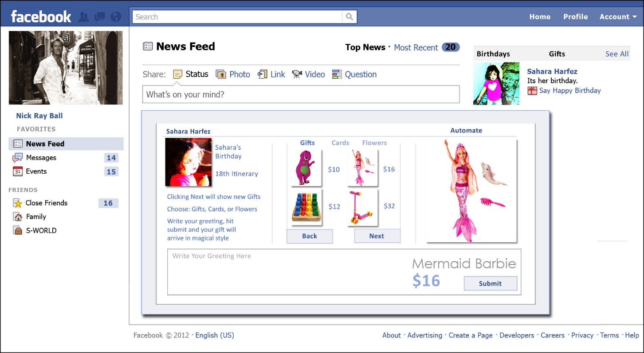Viewport: 644px width, 353px height.
Task: Click the large Mermaid Barbie preview image
Action: [472, 190]
